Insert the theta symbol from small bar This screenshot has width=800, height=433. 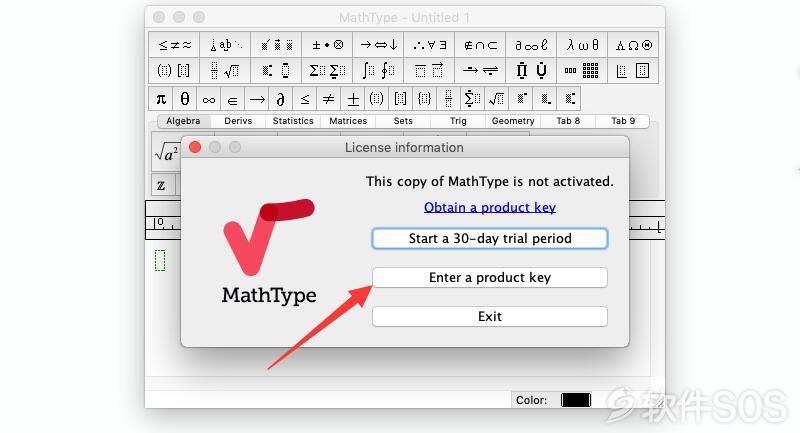pos(185,99)
